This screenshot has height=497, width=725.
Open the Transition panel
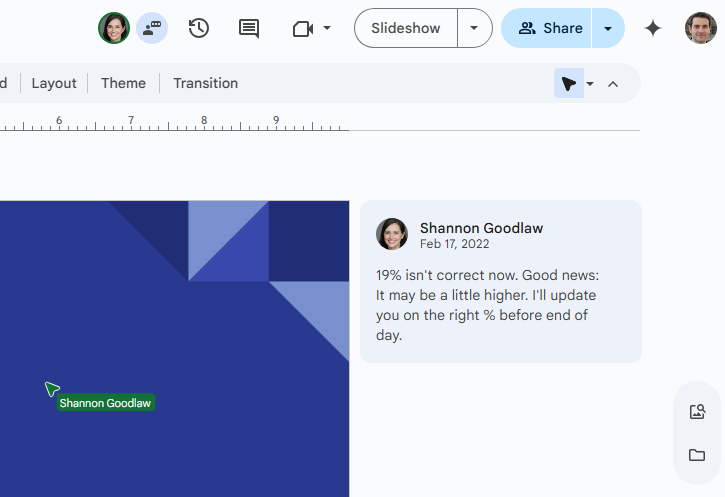[205, 83]
